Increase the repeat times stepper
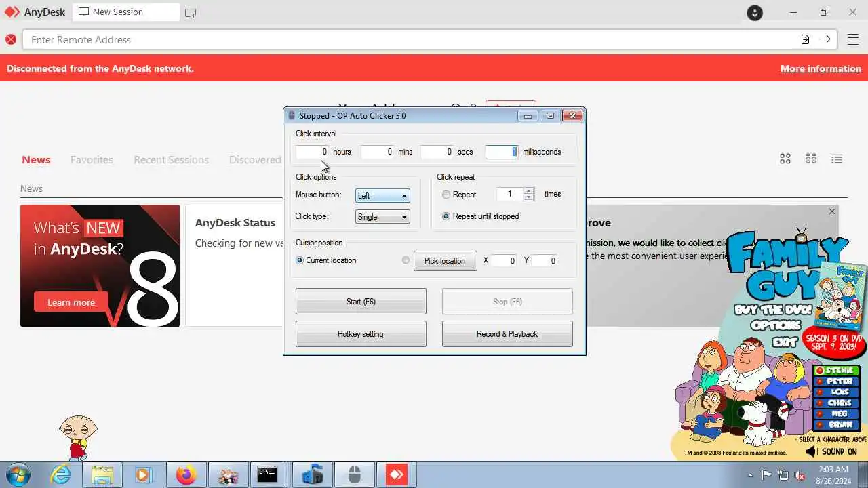The width and height of the screenshot is (868, 488). coord(529,190)
